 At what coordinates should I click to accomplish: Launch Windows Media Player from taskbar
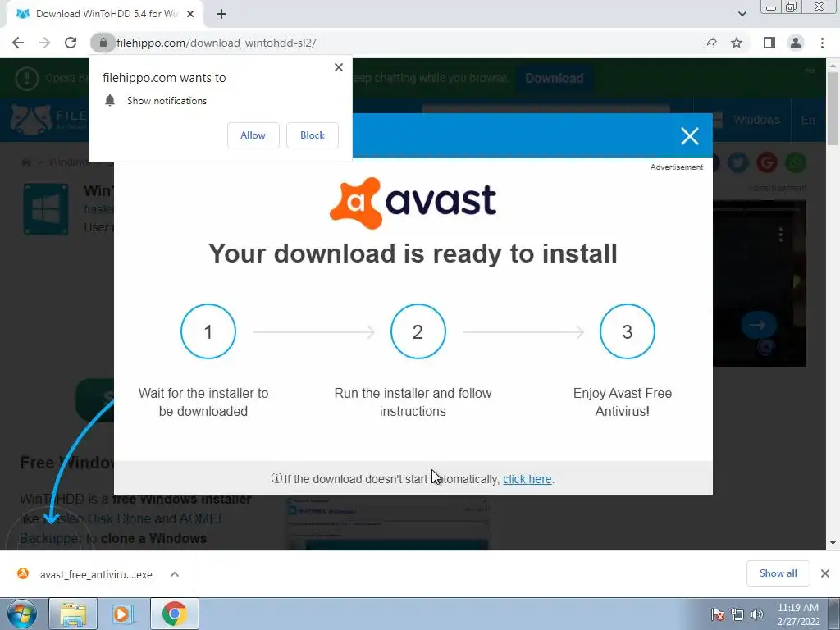(x=122, y=614)
